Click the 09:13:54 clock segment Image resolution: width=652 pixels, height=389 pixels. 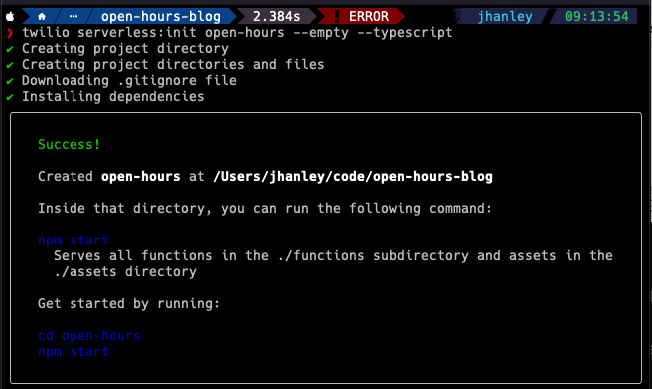tap(597, 17)
